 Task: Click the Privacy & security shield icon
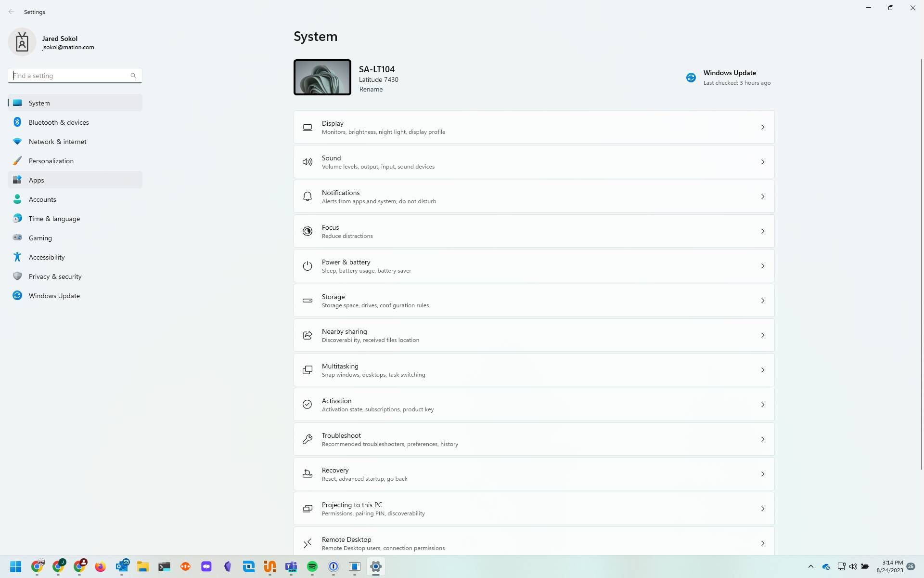17,276
